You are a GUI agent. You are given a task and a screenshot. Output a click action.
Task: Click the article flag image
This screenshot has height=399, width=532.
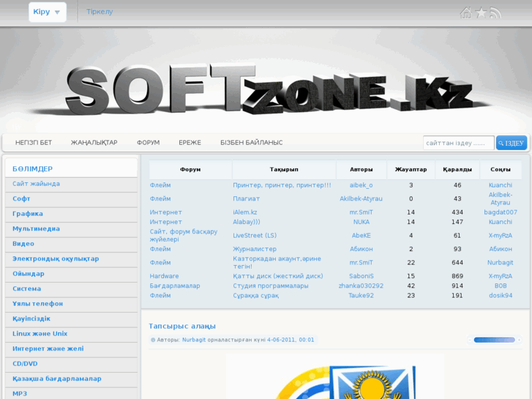coord(335,376)
